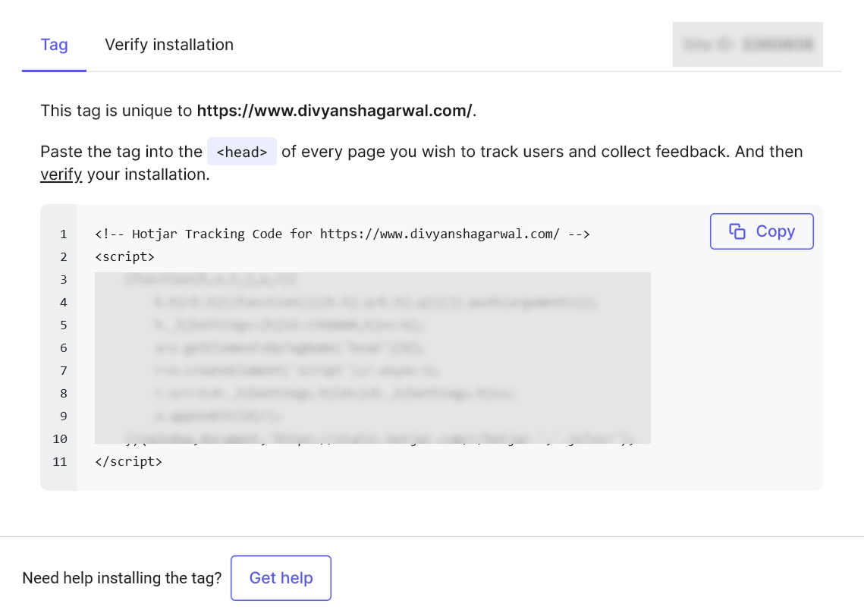Click the blurred tracking code block
The height and width of the screenshot is (616, 864).
click(372, 358)
